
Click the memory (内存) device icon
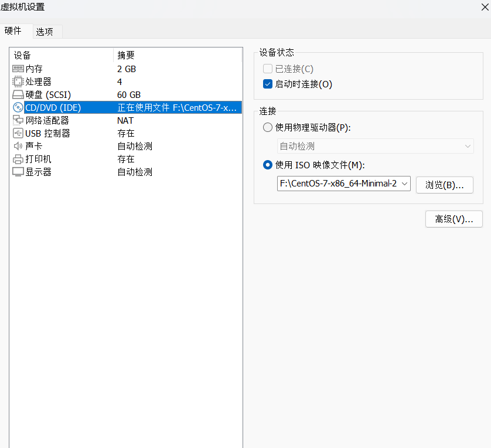coord(18,69)
